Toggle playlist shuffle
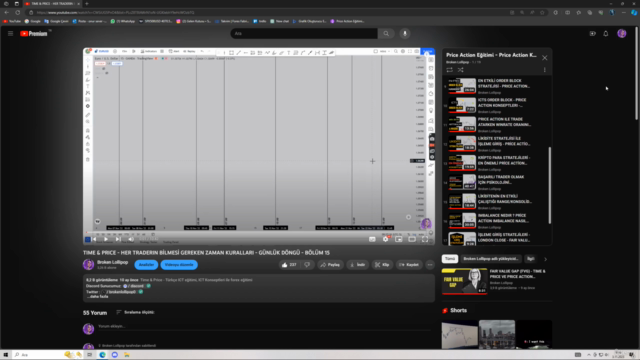Screen dimensions: 640x360 (460, 70)
